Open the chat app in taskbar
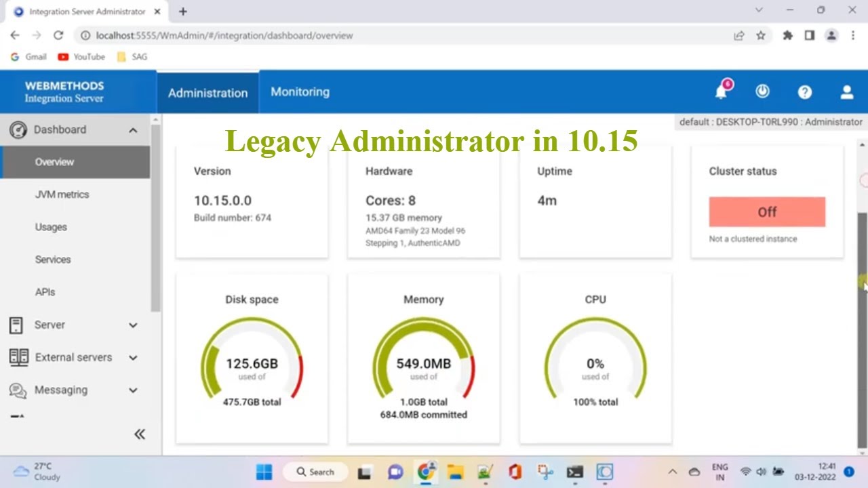The image size is (868, 488). [395, 472]
